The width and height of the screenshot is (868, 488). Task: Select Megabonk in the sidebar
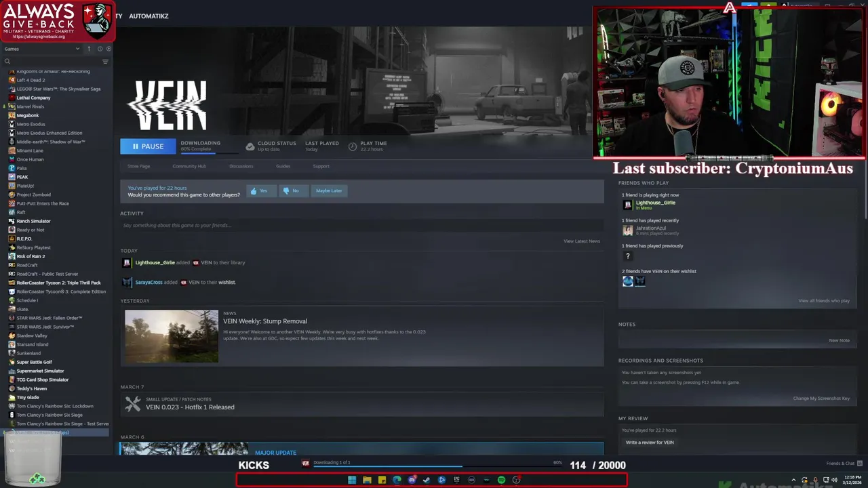[x=28, y=115]
